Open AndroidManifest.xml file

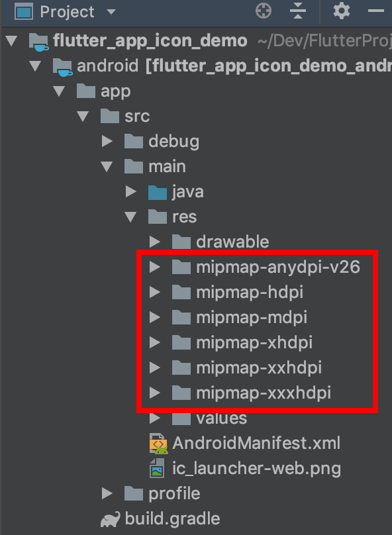pos(256,443)
